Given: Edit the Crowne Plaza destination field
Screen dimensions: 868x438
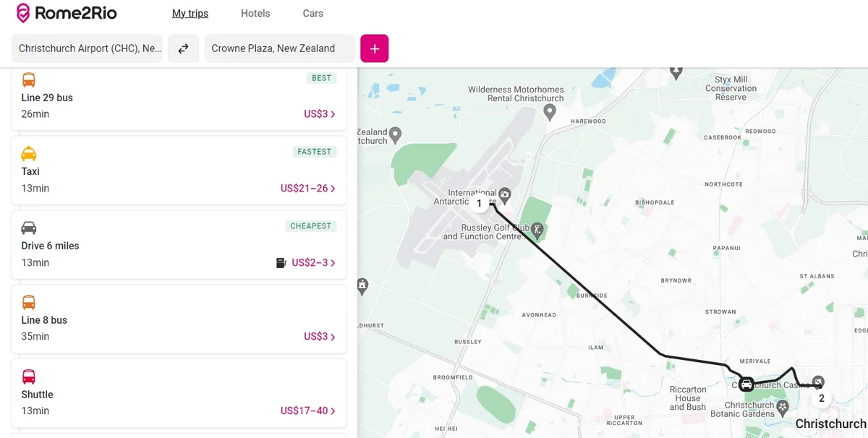Looking at the screenshot, I should coord(279,48).
